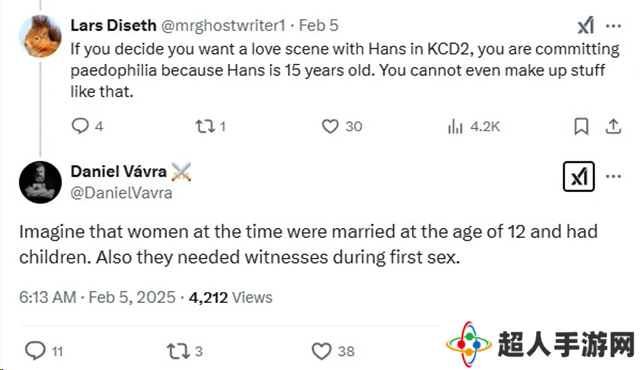
Task: Reply to Daniel Vávra's tweet with 11 replies
Action: [35, 351]
